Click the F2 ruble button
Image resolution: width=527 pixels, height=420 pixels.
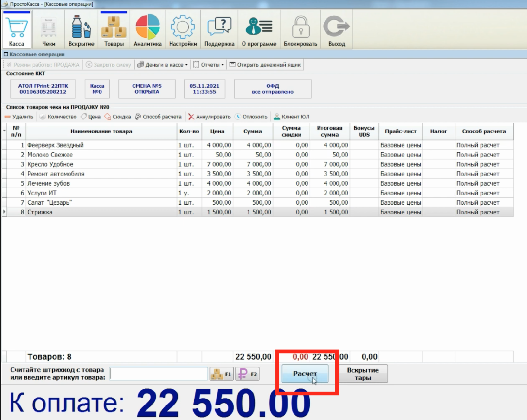248,374
